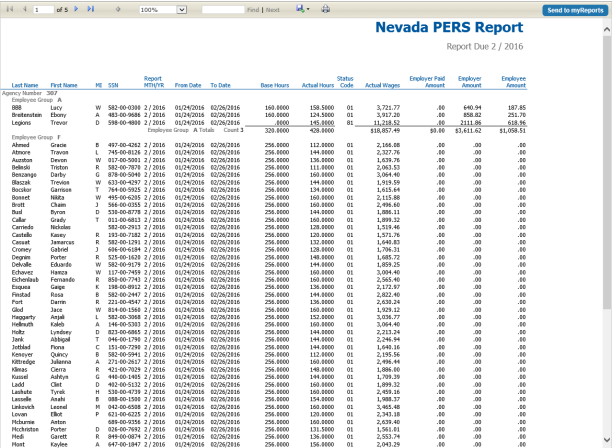Jump to the last report page

coord(92,9)
